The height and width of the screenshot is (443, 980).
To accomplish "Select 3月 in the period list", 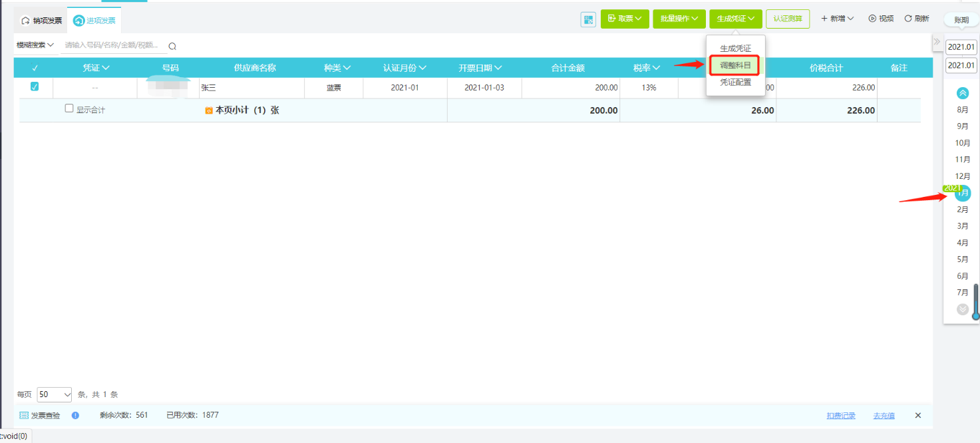I will pos(963,226).
